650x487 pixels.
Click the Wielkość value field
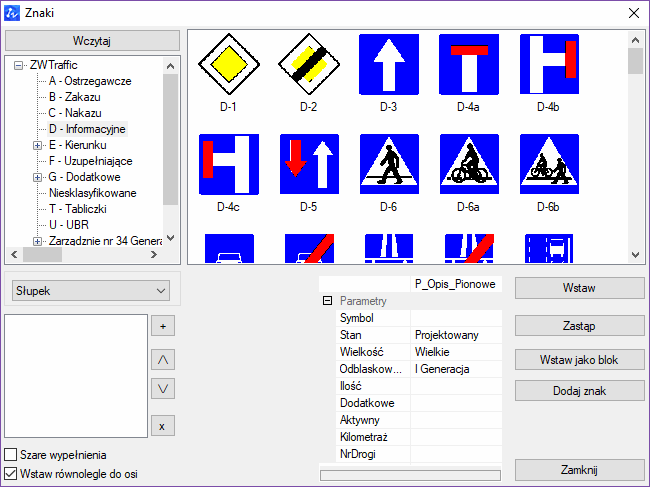(x=456, y=352)
